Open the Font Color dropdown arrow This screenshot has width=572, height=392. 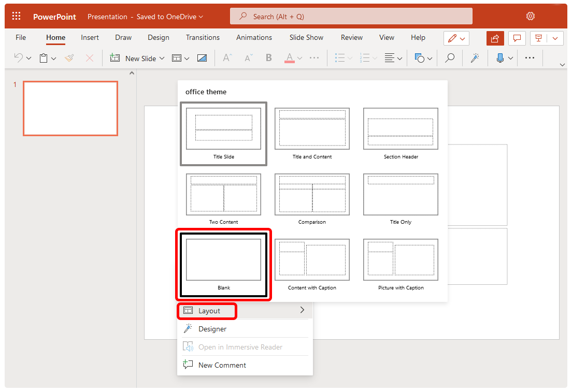tap(299, 57)
